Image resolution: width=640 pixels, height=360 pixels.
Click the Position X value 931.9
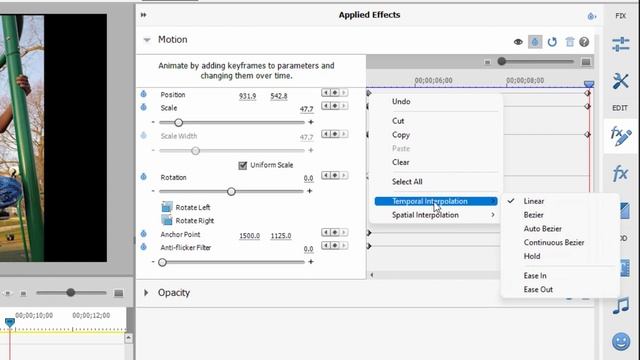pyautogui.click(x=247, y=96)
